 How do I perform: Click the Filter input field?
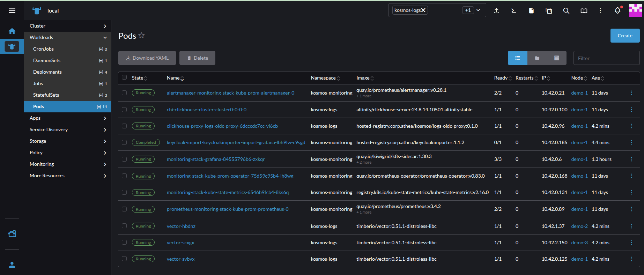pyautogui.click(x=606, y=58)
